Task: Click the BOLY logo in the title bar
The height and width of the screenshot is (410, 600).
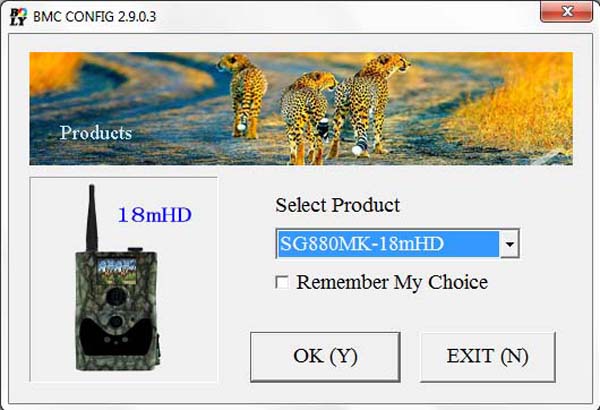Action: (18, 17)
